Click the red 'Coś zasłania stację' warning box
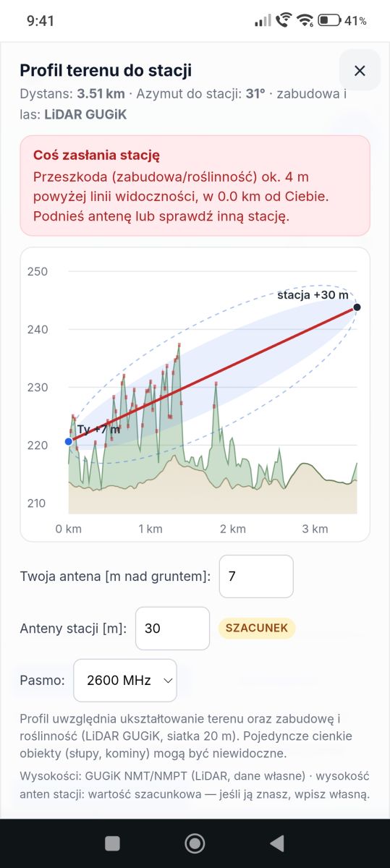This screenshot has width=390, height=868. [x=195, y=185]
